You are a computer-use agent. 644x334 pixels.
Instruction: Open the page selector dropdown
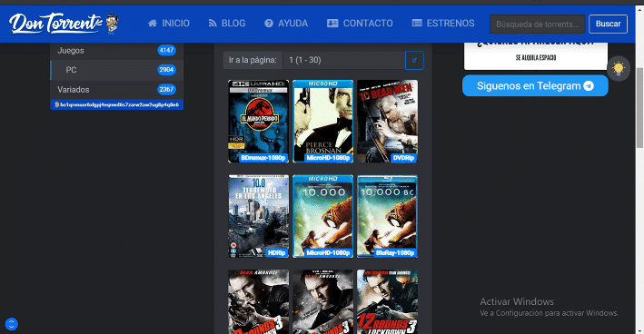(x=343, y=60)
